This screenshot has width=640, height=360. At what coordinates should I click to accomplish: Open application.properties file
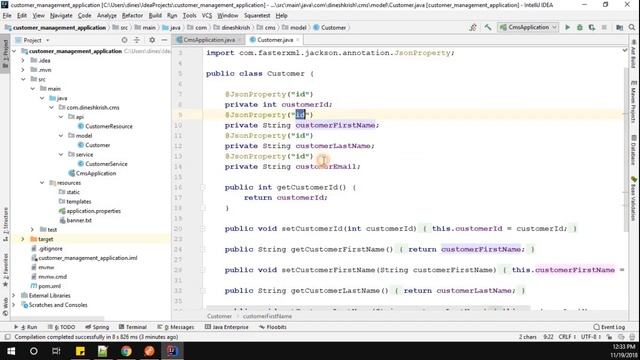click(x=90, y=211)
